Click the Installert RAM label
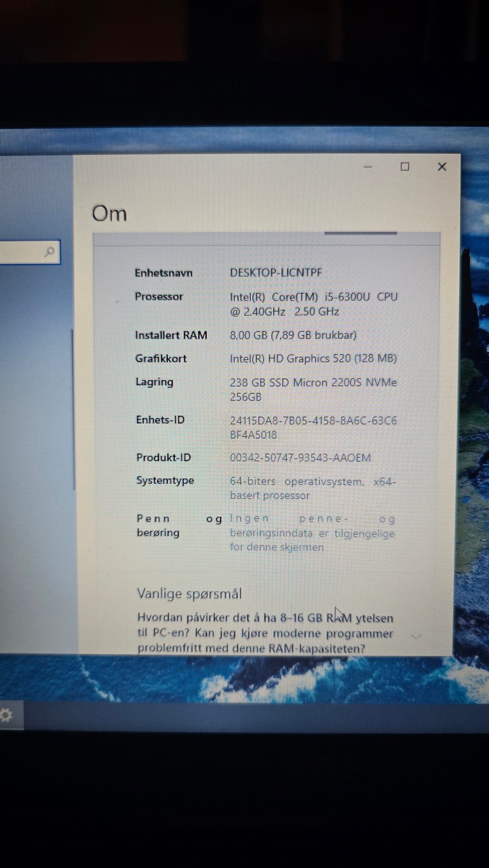Screen dimensions: 489x868 click(x=171, y=335)
